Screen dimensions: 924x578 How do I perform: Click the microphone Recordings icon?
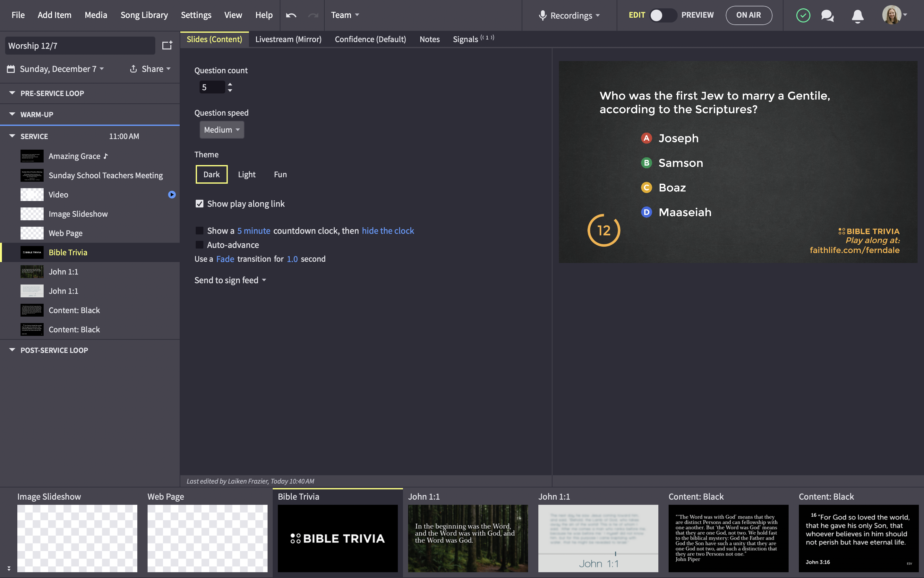[x=542, y=15]
